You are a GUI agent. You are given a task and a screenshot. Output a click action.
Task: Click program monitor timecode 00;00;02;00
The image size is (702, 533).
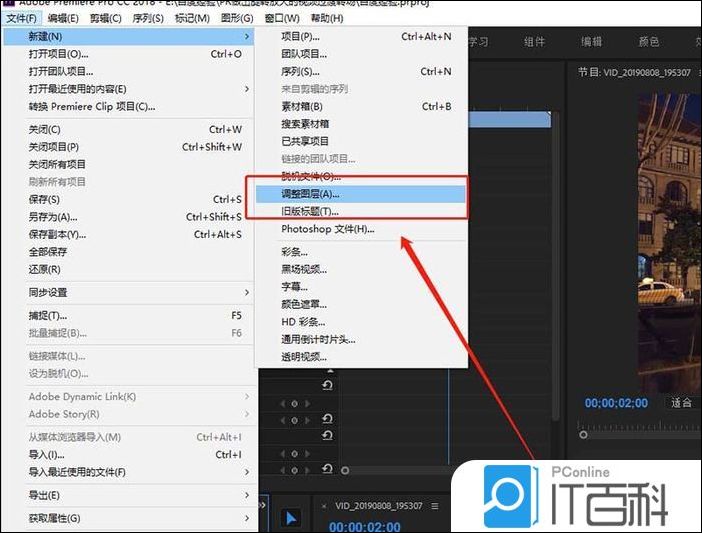pyautogui.click(x=616, y=403)
